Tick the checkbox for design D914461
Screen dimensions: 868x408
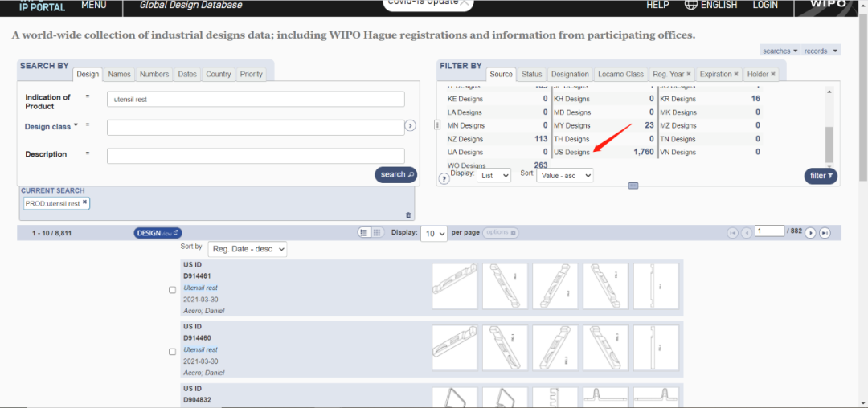point(172,290)
